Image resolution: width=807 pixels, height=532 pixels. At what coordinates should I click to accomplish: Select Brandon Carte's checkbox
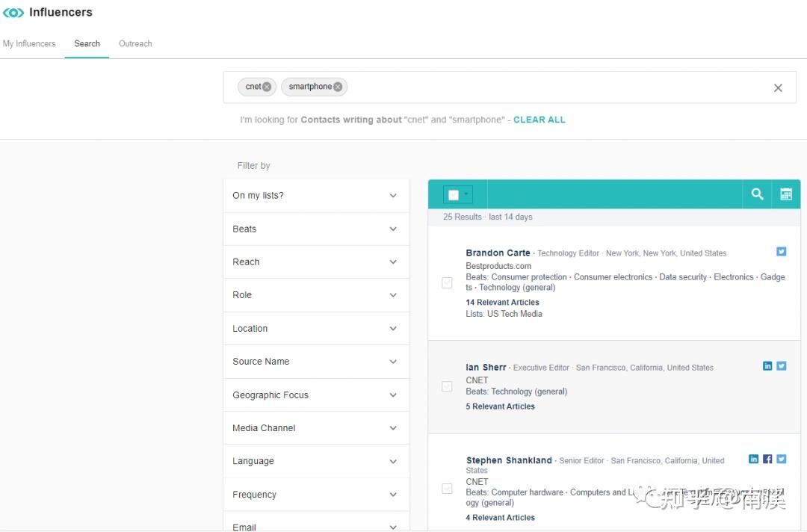[x=447, y=282]
